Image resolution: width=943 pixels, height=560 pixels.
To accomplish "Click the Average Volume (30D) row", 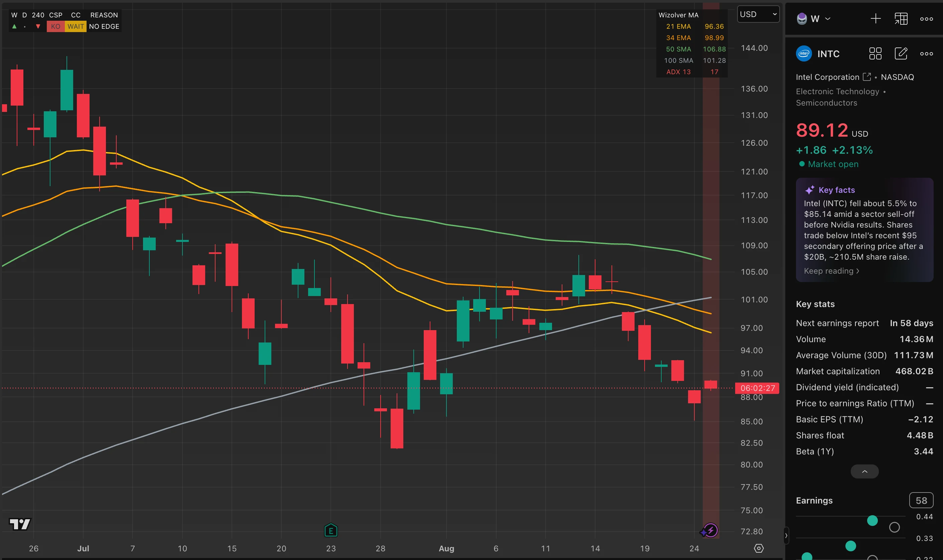I will [864, 355].
